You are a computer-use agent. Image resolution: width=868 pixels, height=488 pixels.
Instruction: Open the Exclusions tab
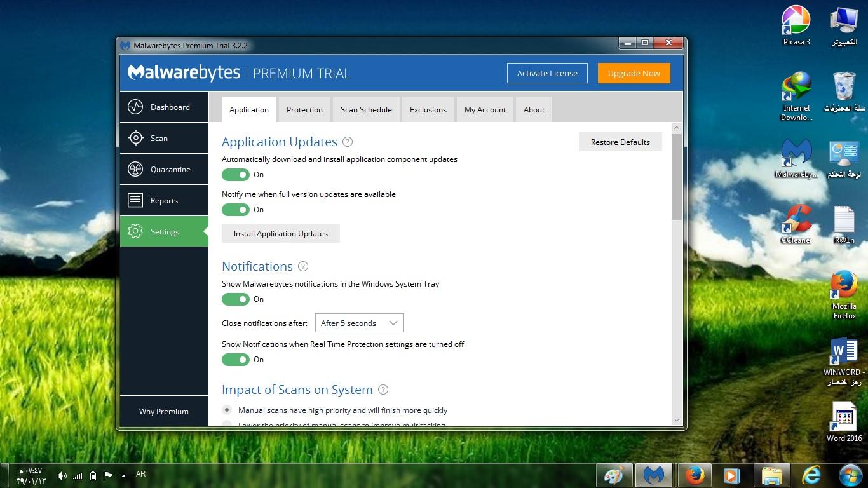click(x=428, y=109)
